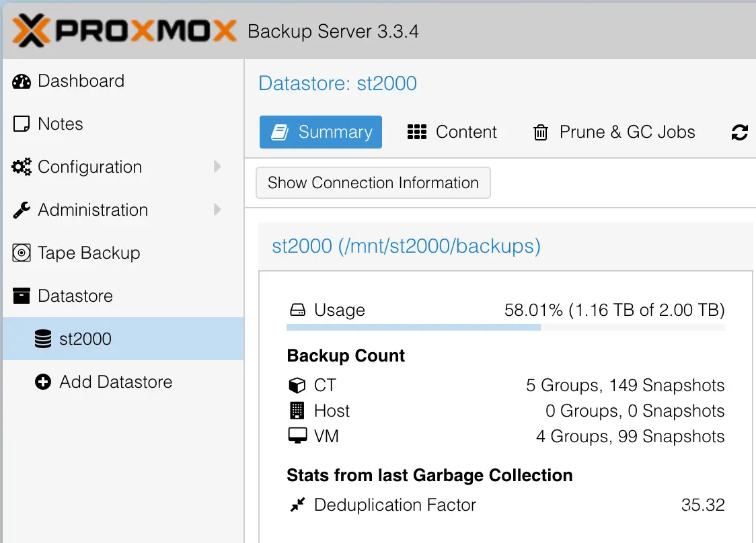Click the Administration wrench icon

[22, 210]
